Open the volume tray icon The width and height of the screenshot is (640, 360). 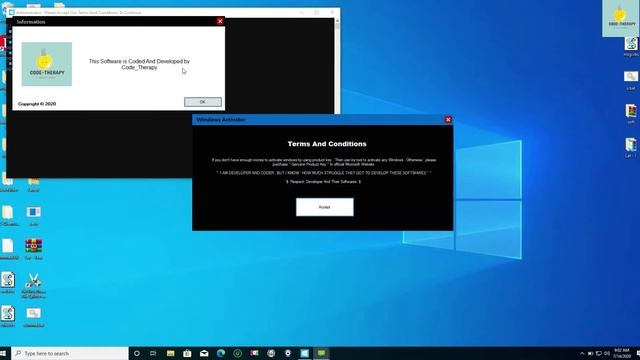click(x=607, y=353)
